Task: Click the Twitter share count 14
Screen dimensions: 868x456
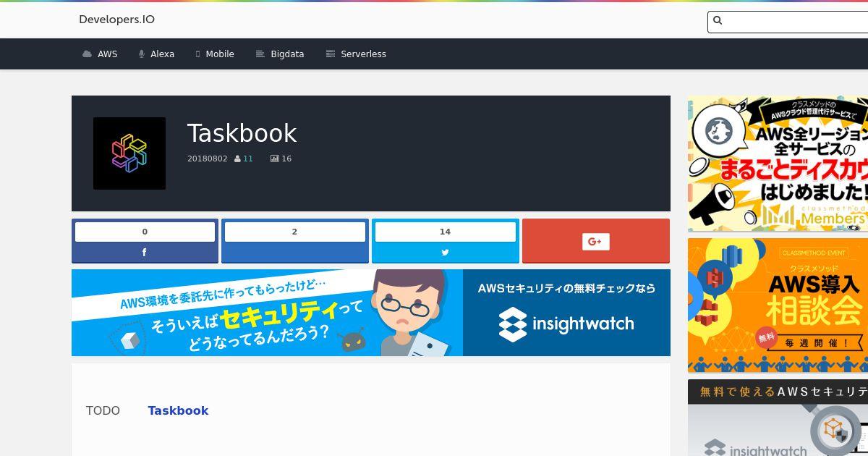Action: 445,232
